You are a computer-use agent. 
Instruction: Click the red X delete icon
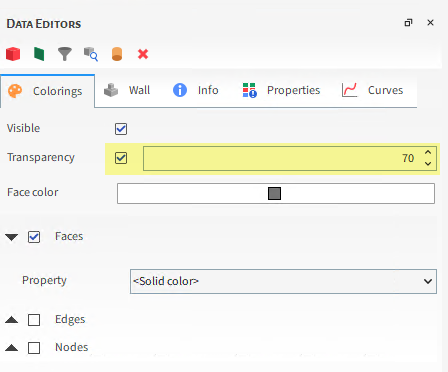[x=143, y=54]
